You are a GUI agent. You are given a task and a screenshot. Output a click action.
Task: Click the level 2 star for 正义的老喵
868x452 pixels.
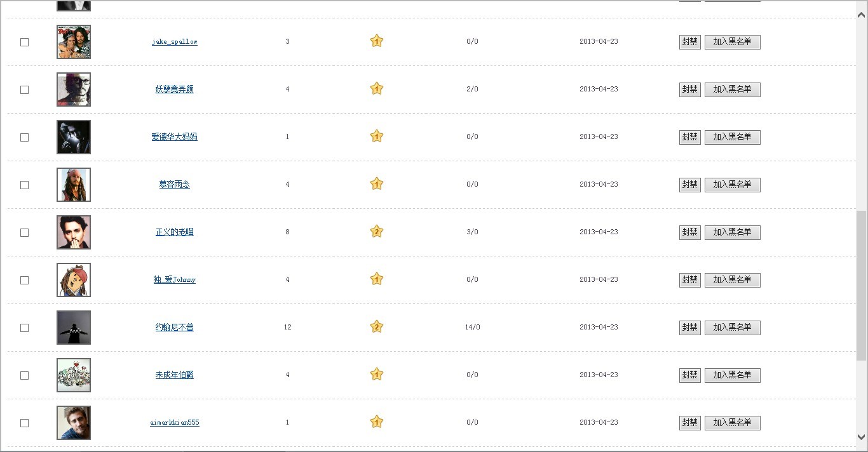click(x=377, y=232)
